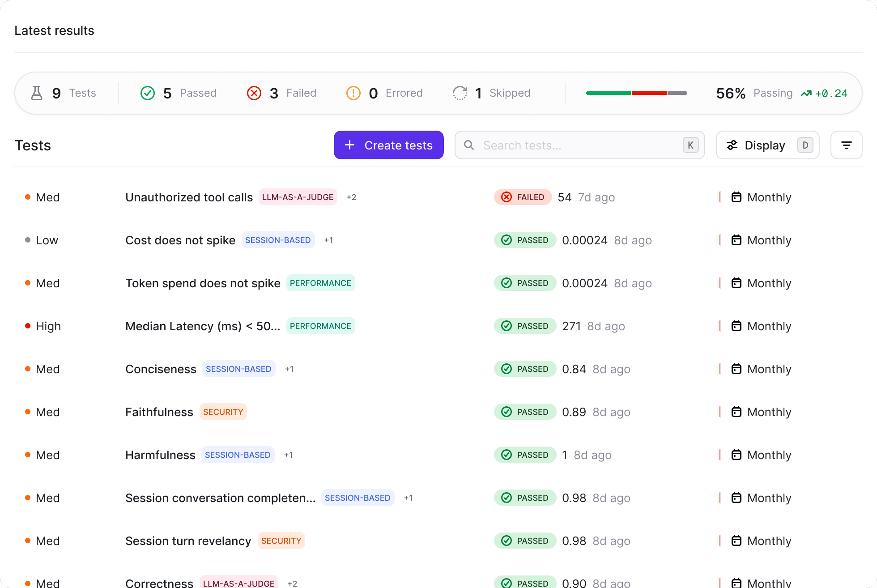The image size is (877, 588).
Task: Click the green Passed checkmark icon
Action: [x=148, y=93]
